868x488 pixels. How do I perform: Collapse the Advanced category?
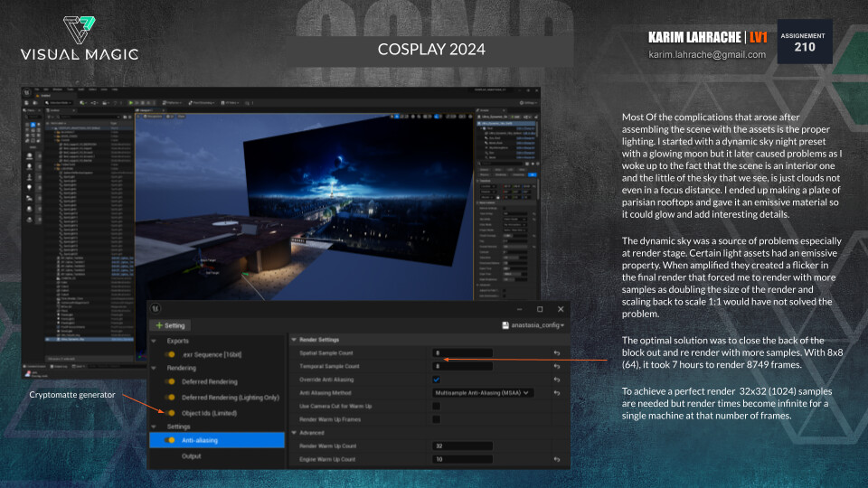[294, 433]
